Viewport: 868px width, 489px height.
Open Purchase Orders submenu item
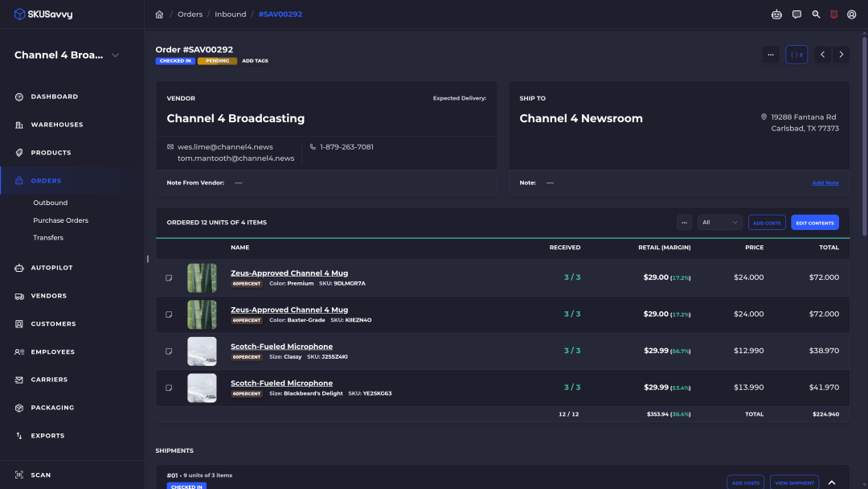pos(61,220)
